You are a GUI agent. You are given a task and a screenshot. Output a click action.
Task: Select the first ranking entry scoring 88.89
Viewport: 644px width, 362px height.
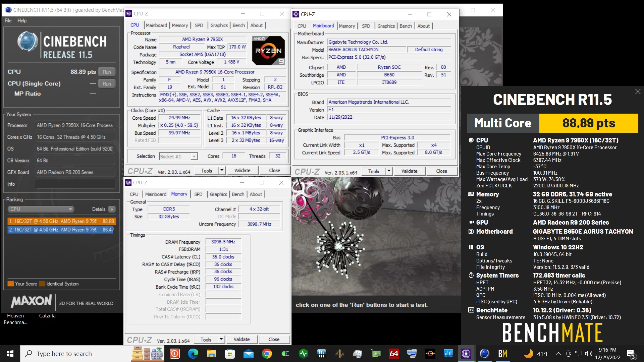coord(61,221)
